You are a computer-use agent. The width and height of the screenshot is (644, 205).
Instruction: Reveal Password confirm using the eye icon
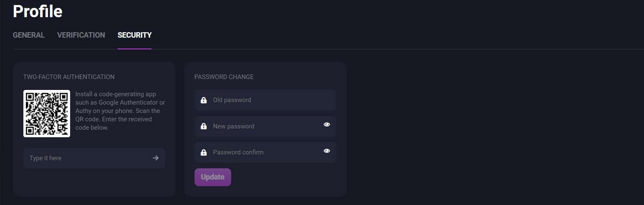[x=327, y=151]
